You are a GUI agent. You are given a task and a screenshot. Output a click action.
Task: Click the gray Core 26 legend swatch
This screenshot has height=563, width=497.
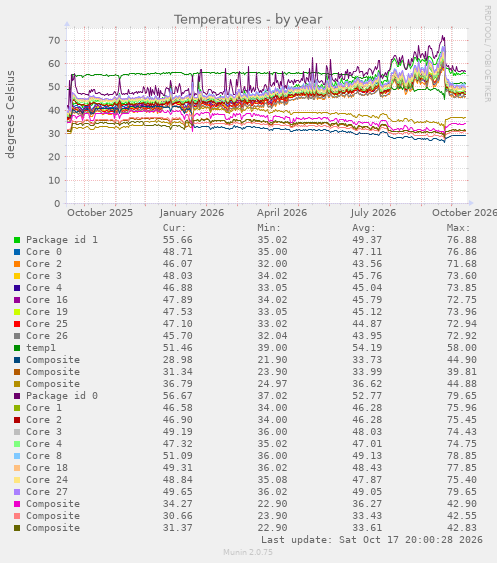(17, 336)
